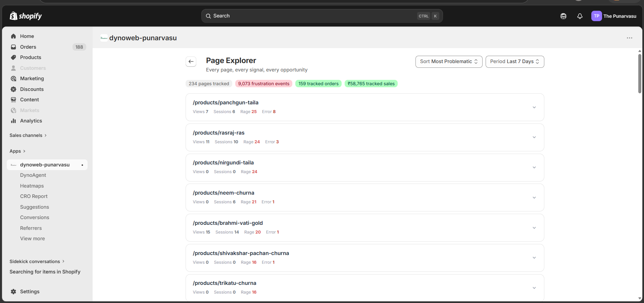Expand the /products/neem-churna row
This screenshot has height=303, width=644.
534,198
